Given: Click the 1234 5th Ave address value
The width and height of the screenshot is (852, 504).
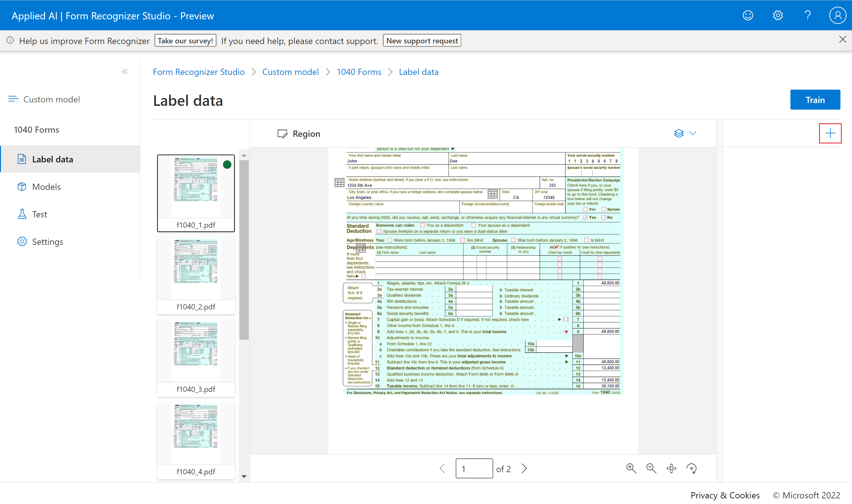Looking at the screenshot, I should click(359, 185).
